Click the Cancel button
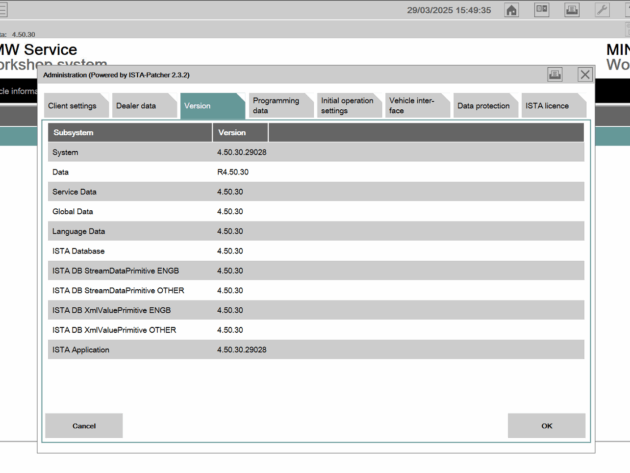Viewport: 630px width, 473px height. pos(84,426)
